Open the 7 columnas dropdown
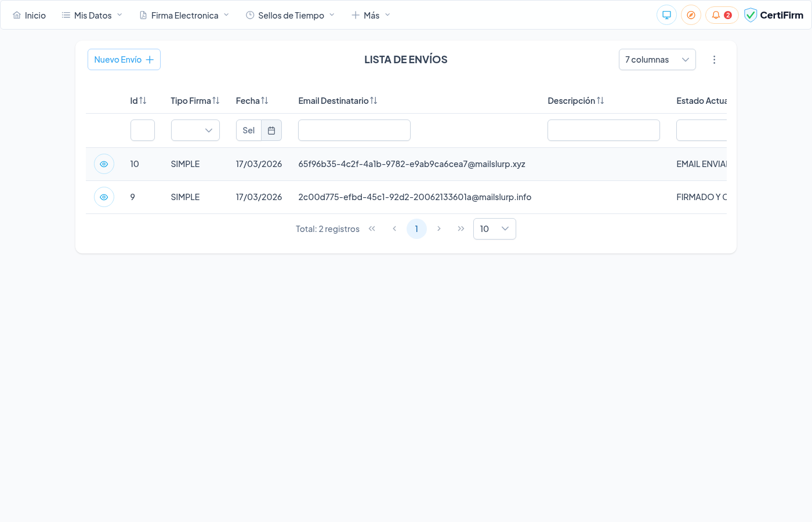Viewport: 812px width, 522px height. click(x=657, y=59)
